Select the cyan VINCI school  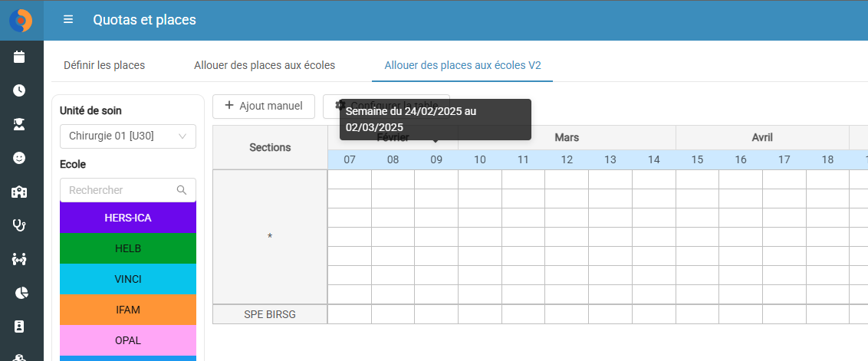(x=128, y=279)
